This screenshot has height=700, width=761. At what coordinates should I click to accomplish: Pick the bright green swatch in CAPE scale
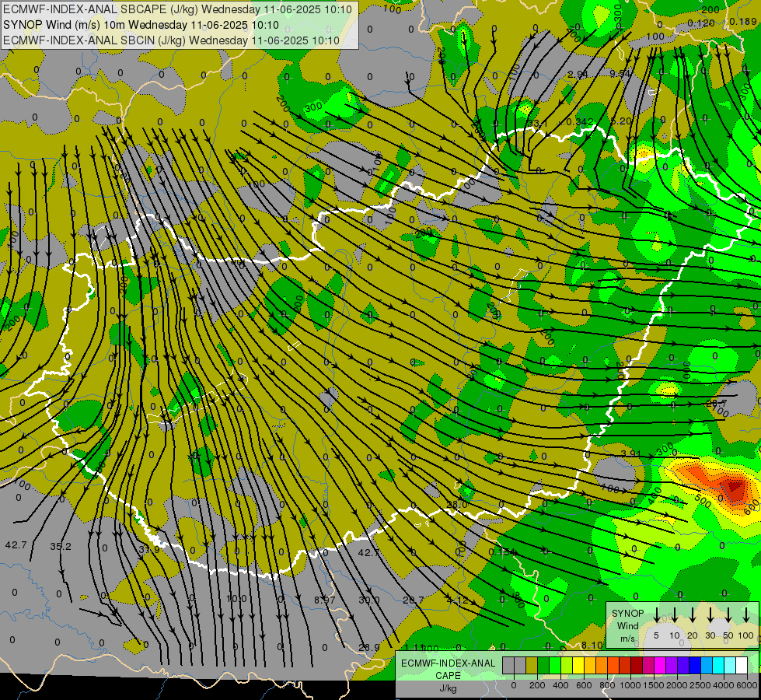tap(555, 665)
